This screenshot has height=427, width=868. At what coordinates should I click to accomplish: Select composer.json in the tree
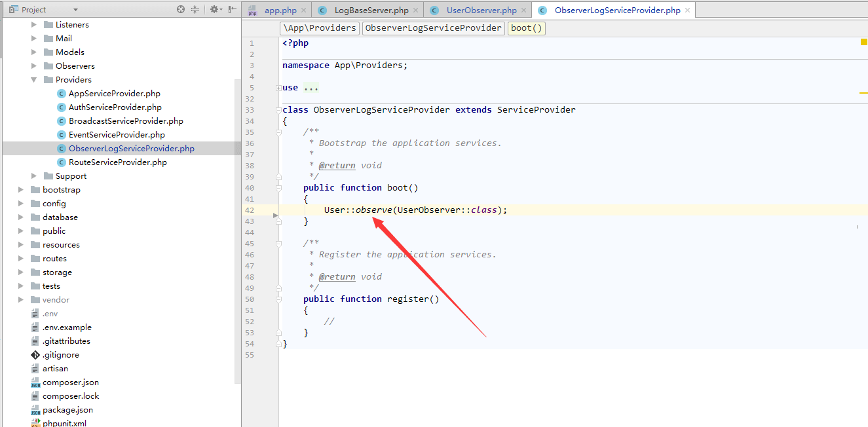tap(71, 382)
